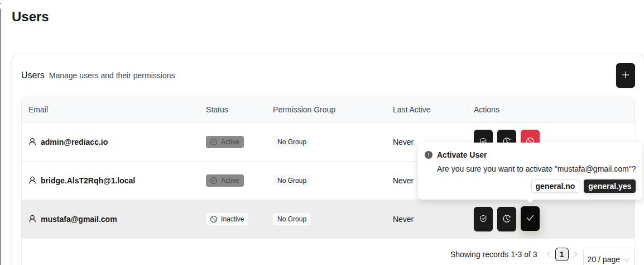This screenshot has height=265, width=644.
Task: Go to the next page arrow
Action: 575,255
